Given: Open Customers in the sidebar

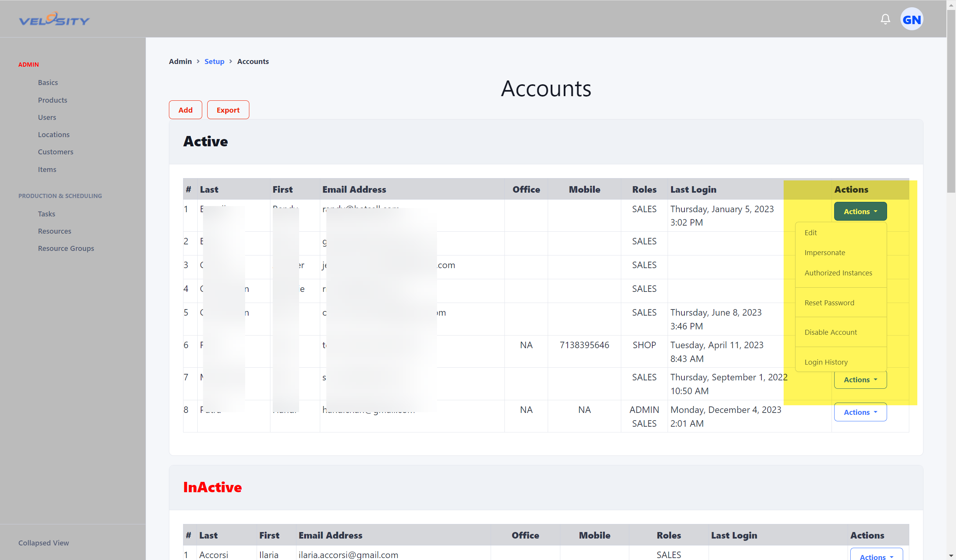Looking at the screenshot, I should tap(56, 152).
